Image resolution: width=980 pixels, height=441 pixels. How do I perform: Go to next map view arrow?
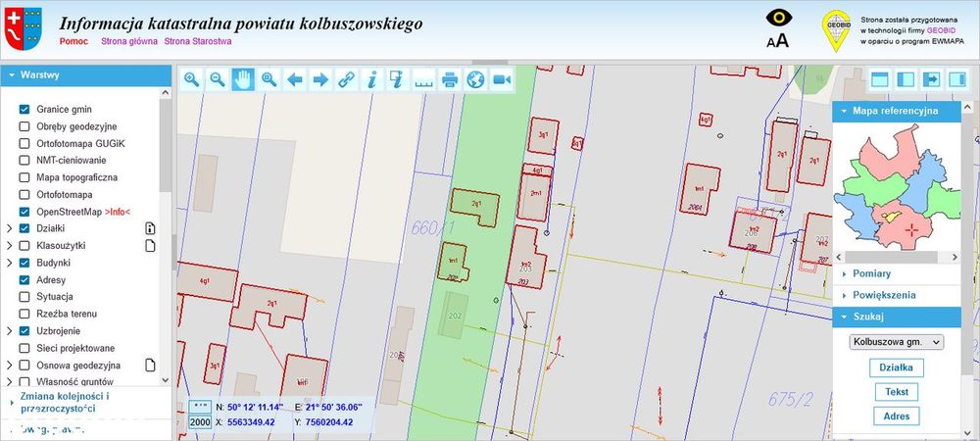320,79
